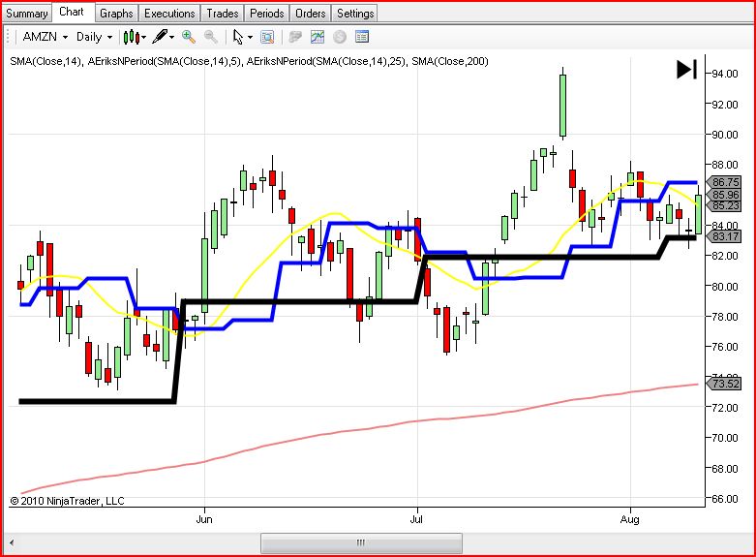Click the SMA(Close,200) indicator label
Screen dimensions: 756x557
point(450,61)
